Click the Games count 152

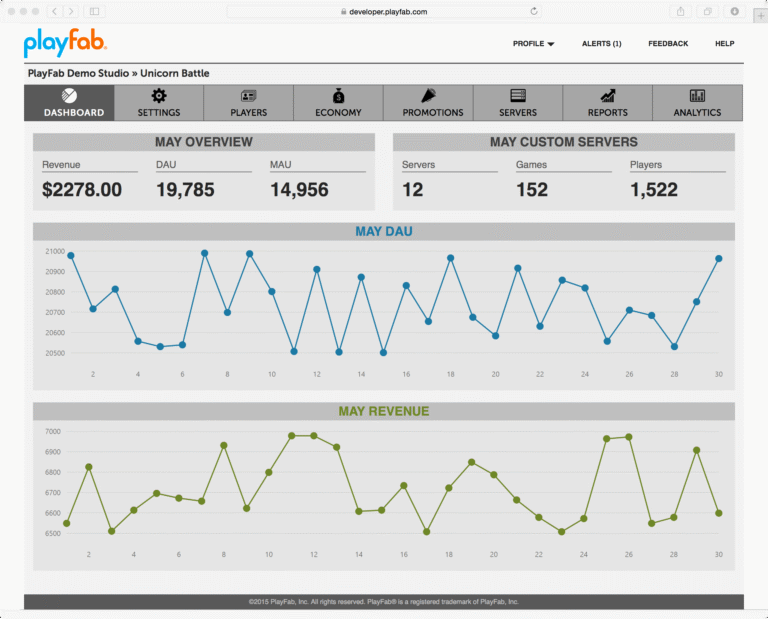532,190
